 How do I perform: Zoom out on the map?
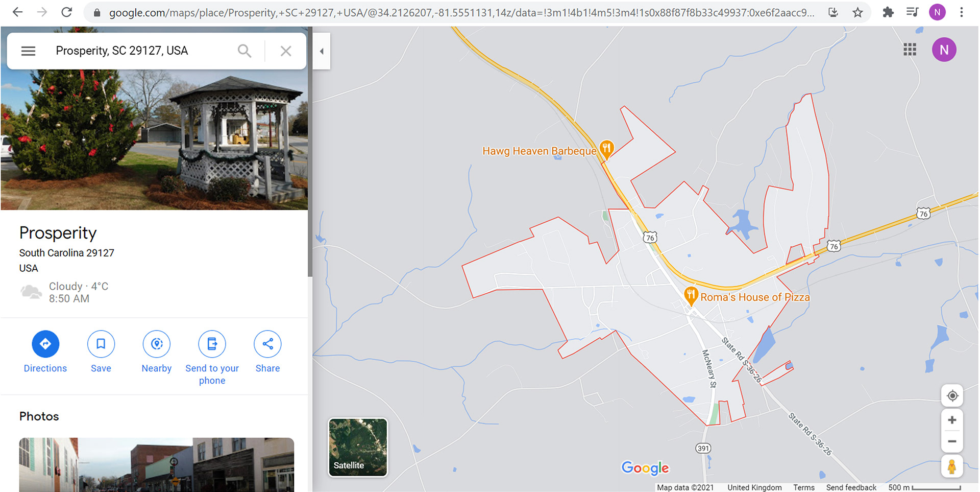pyautogui.click(x=952, y=441)
